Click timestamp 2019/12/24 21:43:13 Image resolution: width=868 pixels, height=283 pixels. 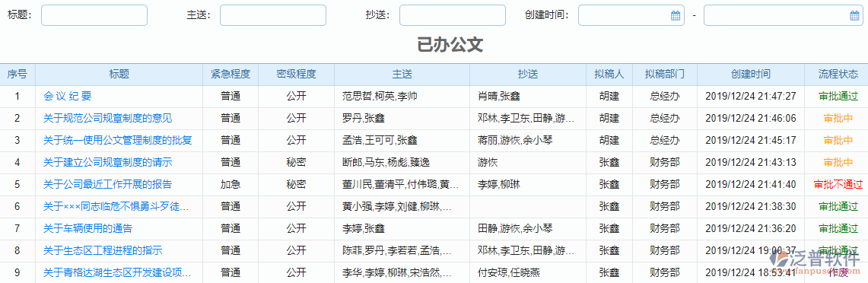751,163
